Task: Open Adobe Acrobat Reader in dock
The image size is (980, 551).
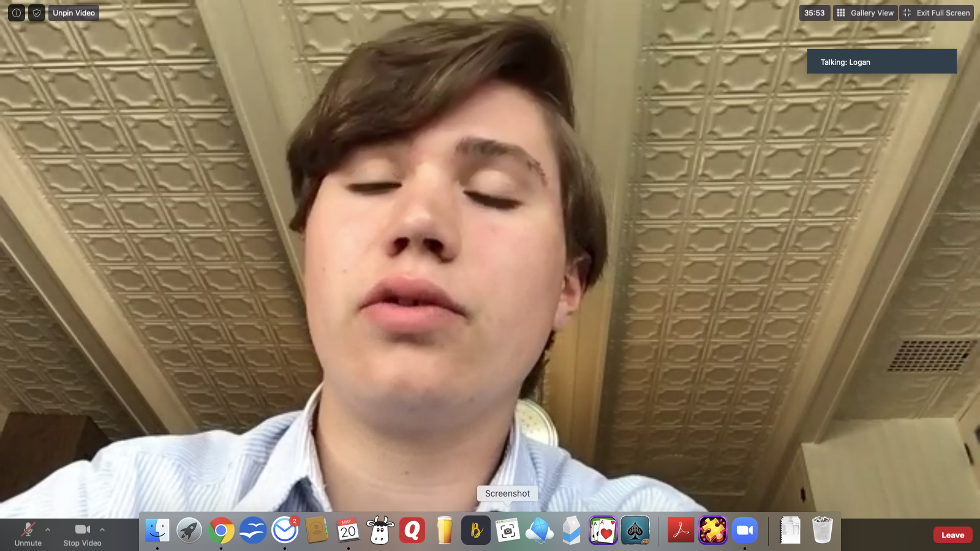Action: (x=680, y=530)
